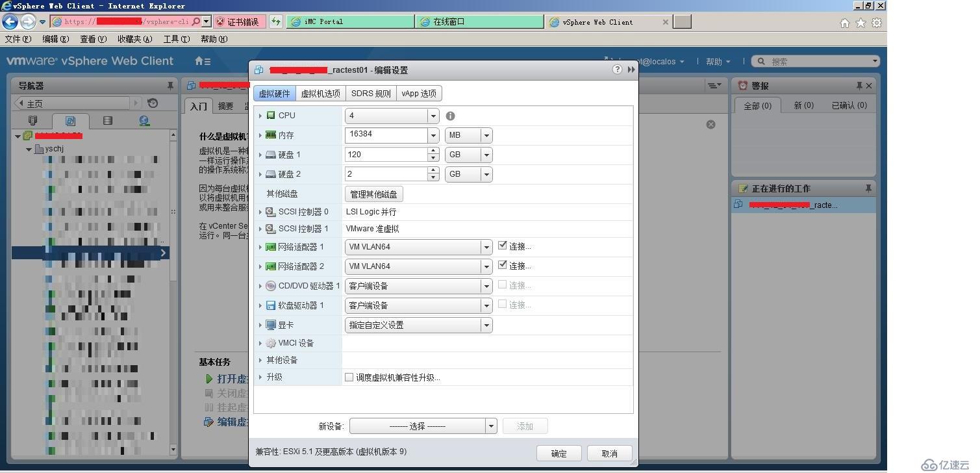Switch to the vApp Options tab

click(419, 94)
